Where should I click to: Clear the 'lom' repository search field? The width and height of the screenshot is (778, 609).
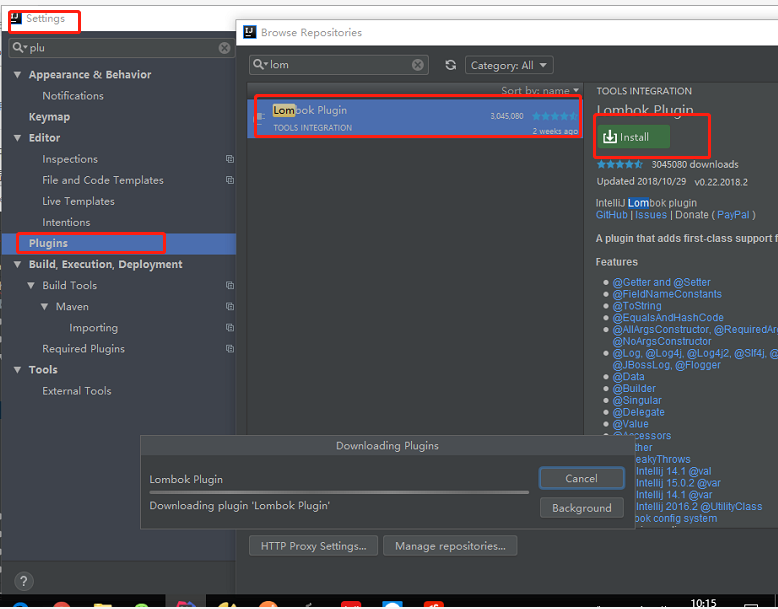(418, 65)
